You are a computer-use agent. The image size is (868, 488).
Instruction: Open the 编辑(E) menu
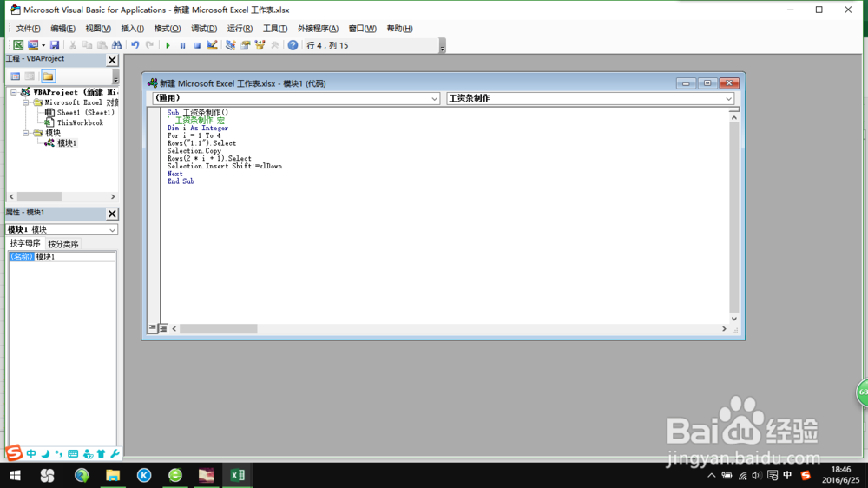click(62, 29)
